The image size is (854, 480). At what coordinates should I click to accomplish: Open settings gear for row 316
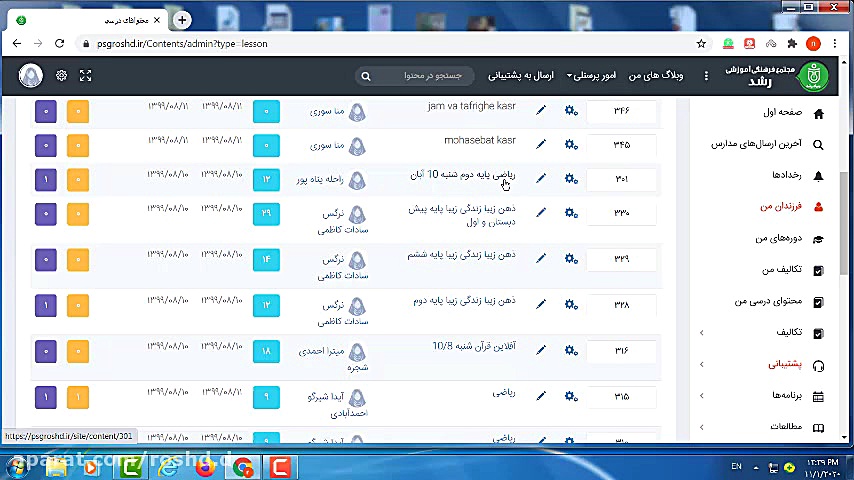click(x=571, y=350)
